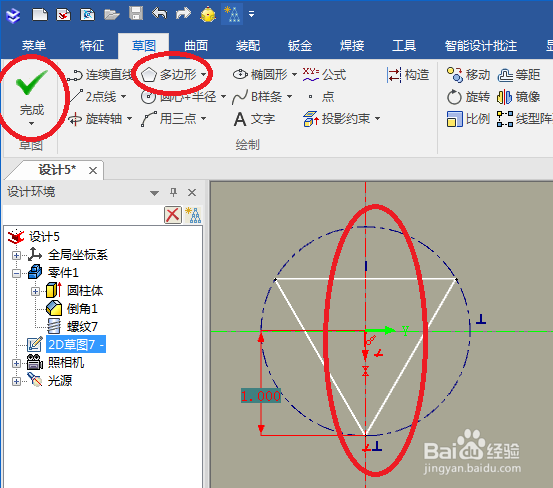Click the red X icon in tree panel
This screenshot has height=488, width=553.
tap(173, 215)
